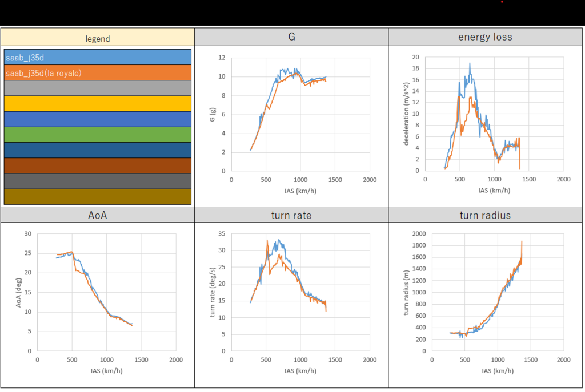Viewport: 585px width, 392px height.
Task: Click the yellow legend swatch
Action: [x=97, y=103]
